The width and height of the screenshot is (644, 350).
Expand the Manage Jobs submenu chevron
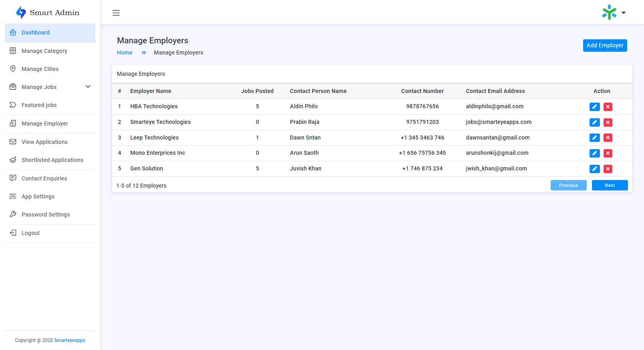pos(88,87)
